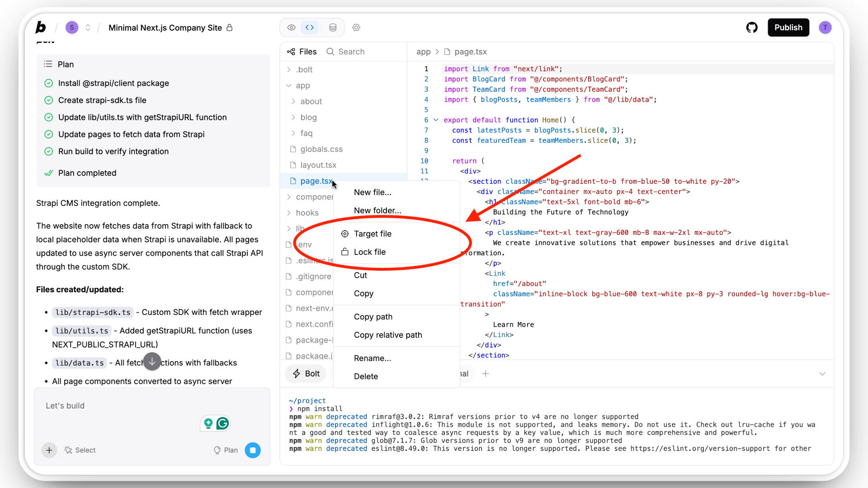Select the Files tab

[x=302, y=52]
